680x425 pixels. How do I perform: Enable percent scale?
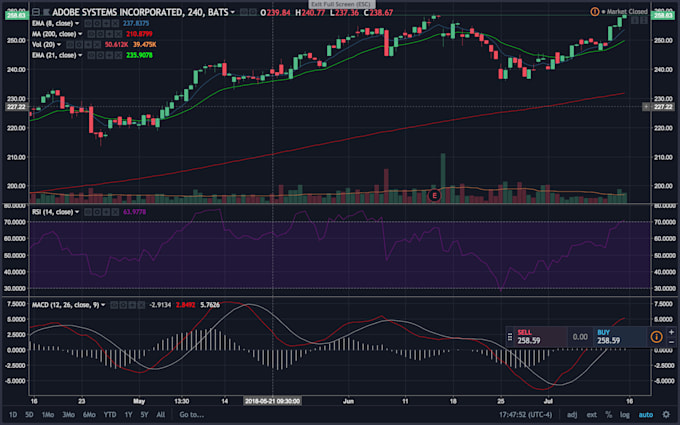click(x=608, y=415)
